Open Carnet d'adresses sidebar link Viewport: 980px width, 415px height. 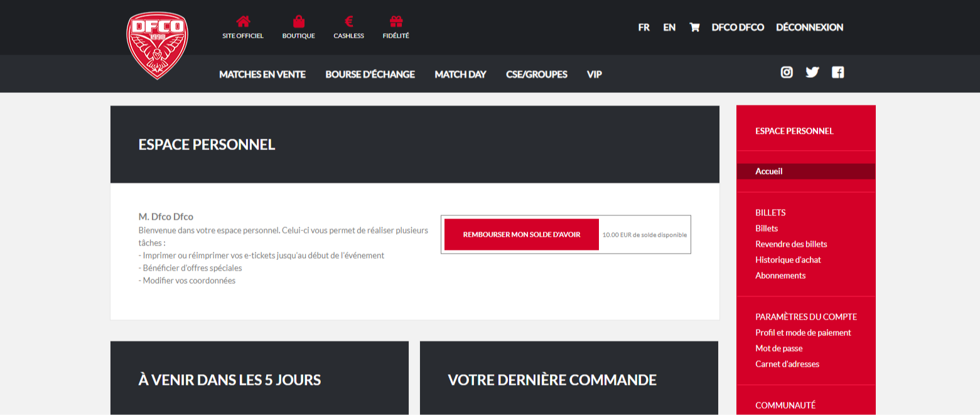787,364
